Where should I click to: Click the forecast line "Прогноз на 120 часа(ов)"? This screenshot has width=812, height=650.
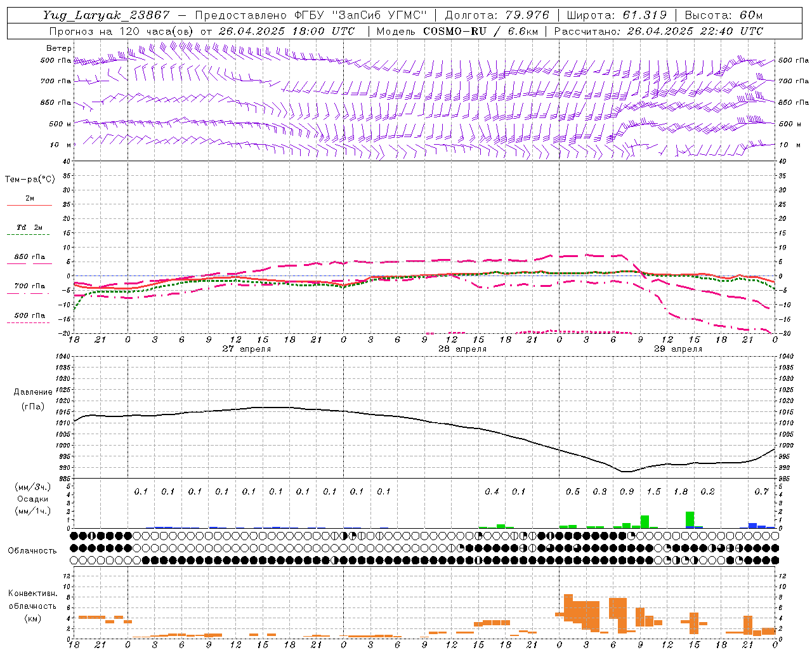click(122, 31)
